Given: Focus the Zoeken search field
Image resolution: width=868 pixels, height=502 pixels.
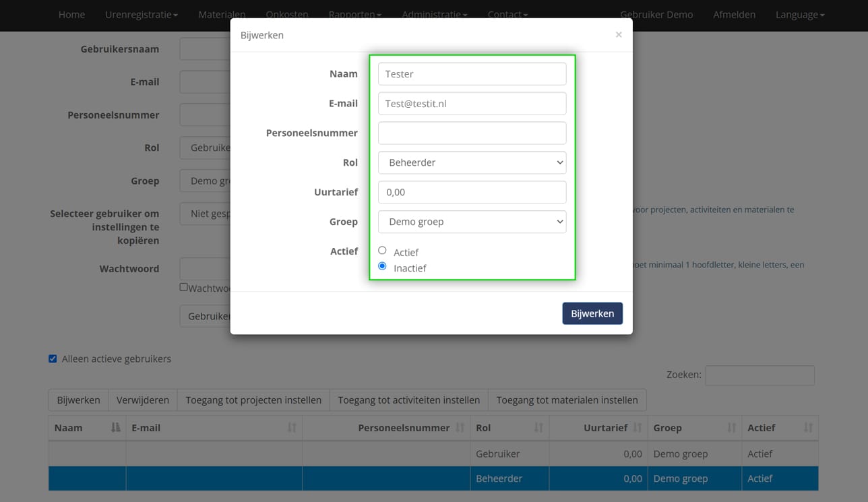Looking at the screenshot, I should pos(759,375).
